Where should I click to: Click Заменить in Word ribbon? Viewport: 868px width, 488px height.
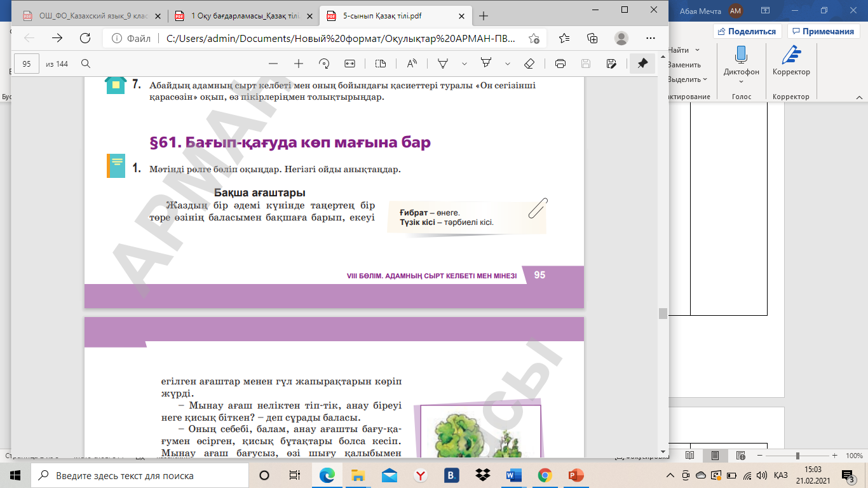pos(684,65)
